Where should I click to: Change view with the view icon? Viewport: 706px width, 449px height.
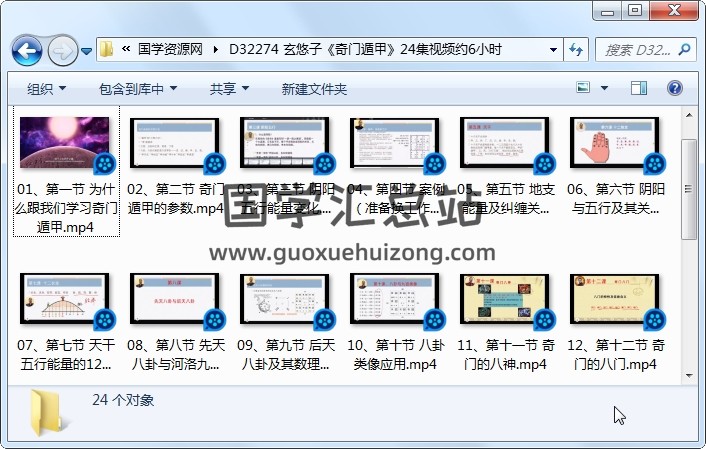(x=583, y=87)
